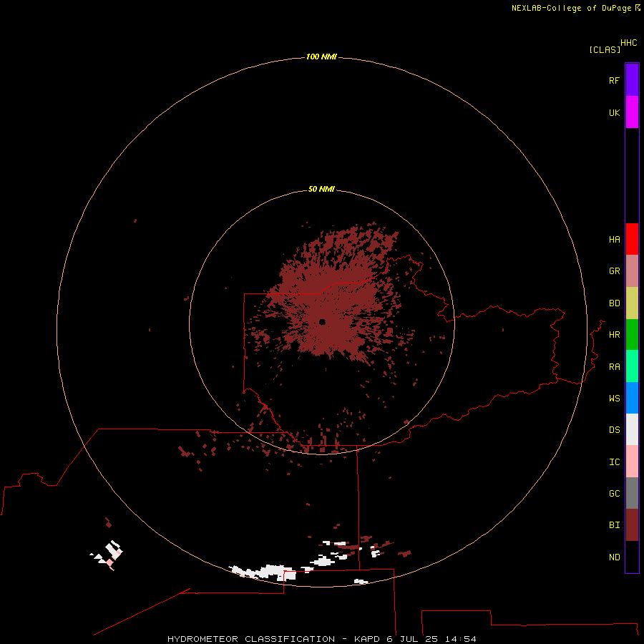Click the ND black legend swatch
The height and width of the screenshot is (644, 644).
click(632, 557)
